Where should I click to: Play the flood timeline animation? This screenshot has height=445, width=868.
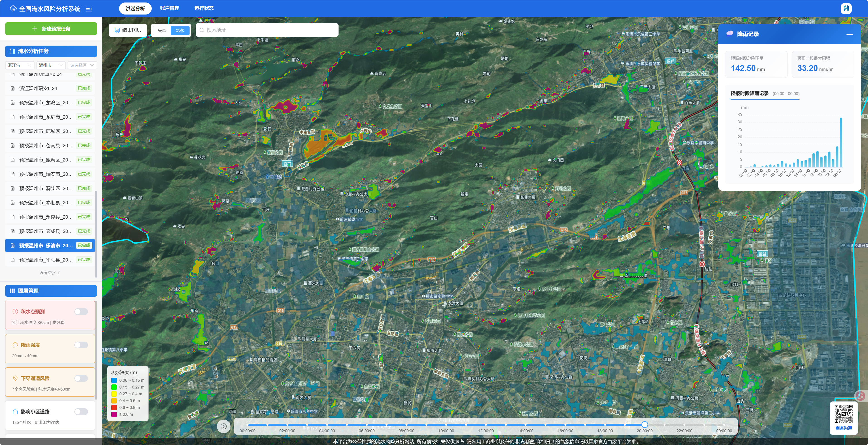[x=224, y=426]
